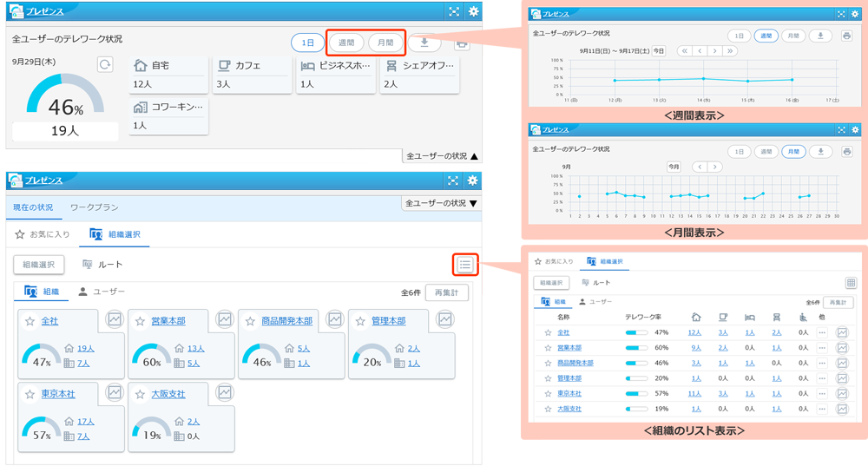Open the trend graph for 管理本部
This screenshot has height=466, width=868.
click(444, 320)
